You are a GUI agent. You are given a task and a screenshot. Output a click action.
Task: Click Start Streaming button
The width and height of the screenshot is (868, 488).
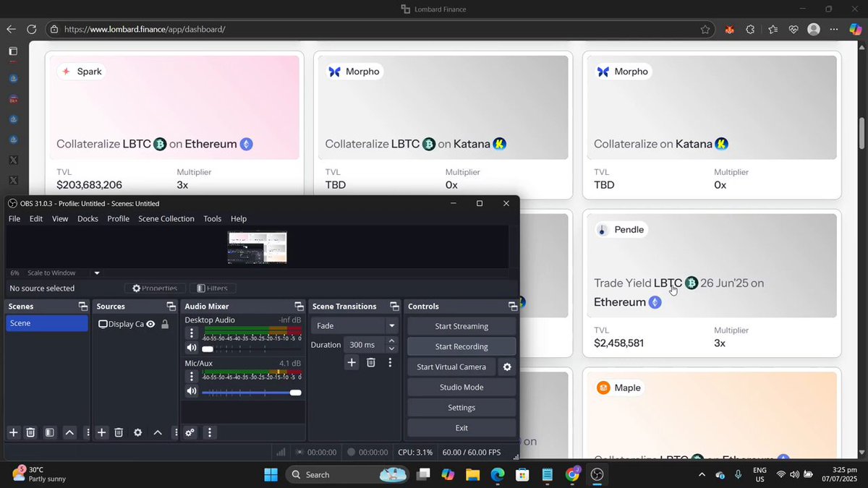pos(461,326)
